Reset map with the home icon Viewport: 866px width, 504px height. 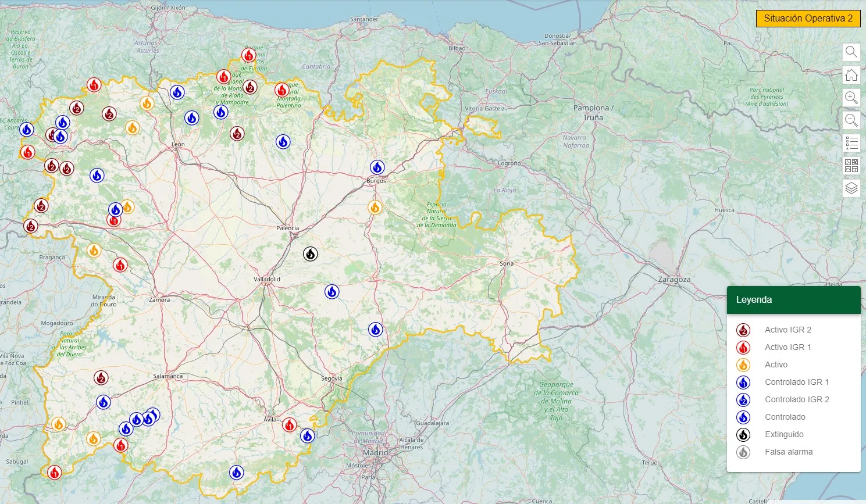[x=851, y=74]
